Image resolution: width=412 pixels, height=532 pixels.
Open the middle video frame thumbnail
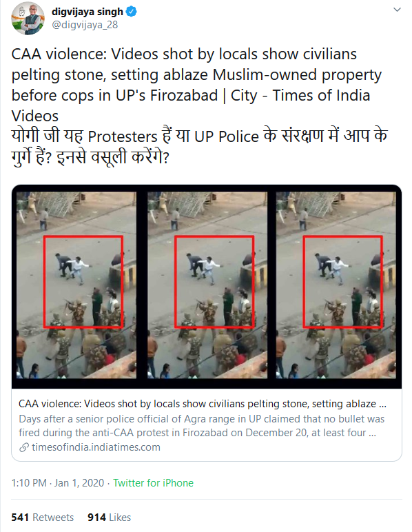click(207, 285)
